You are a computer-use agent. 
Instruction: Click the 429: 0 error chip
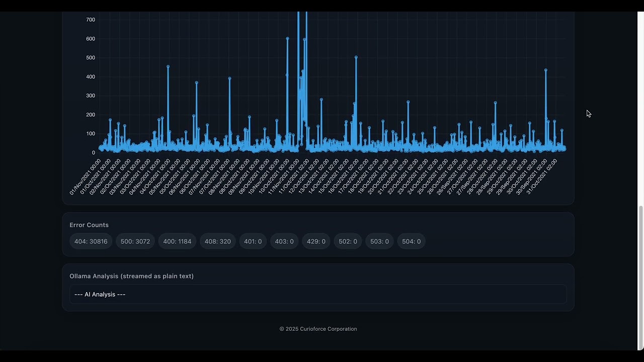point(316,241)
